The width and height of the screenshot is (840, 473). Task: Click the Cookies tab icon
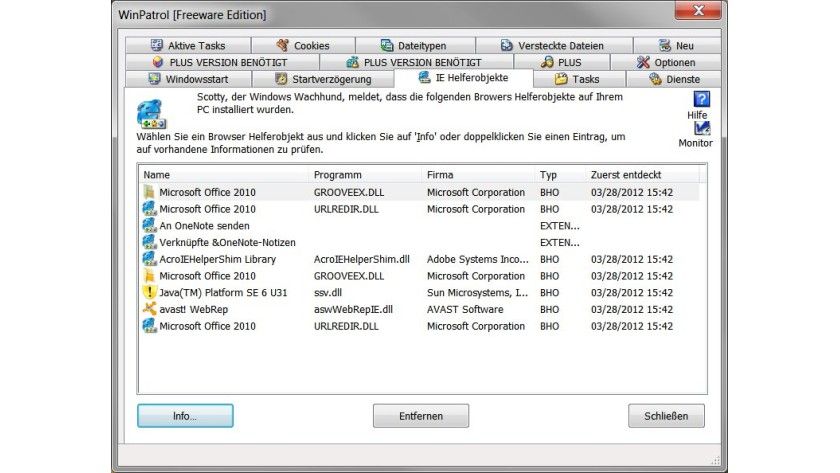pos(283,45)
